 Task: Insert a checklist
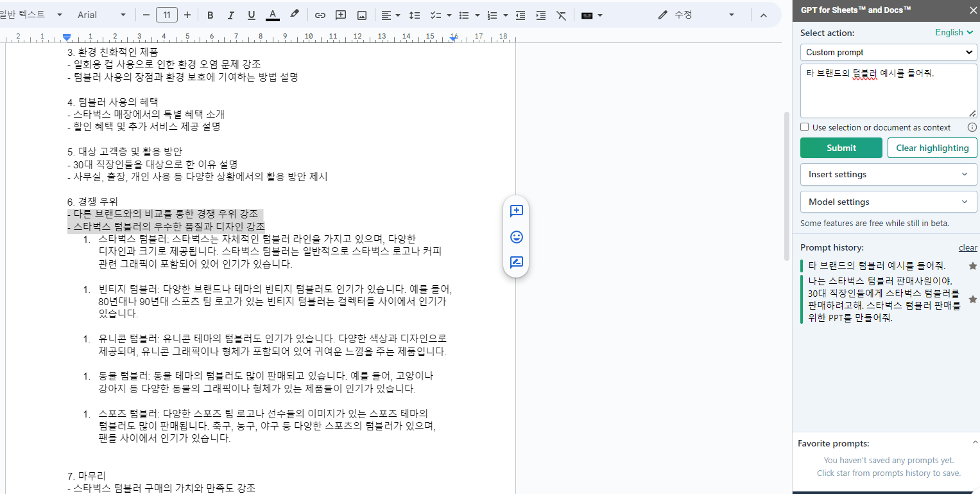point(435,15)
